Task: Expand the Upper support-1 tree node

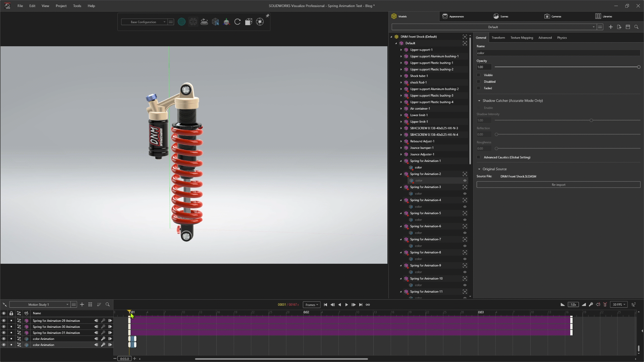Action: (x=401, y=50)
